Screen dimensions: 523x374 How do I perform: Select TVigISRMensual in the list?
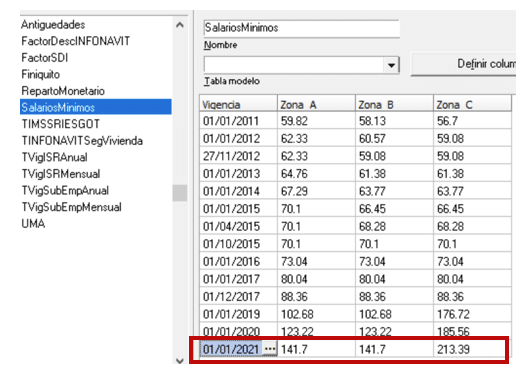coord(61,174)
